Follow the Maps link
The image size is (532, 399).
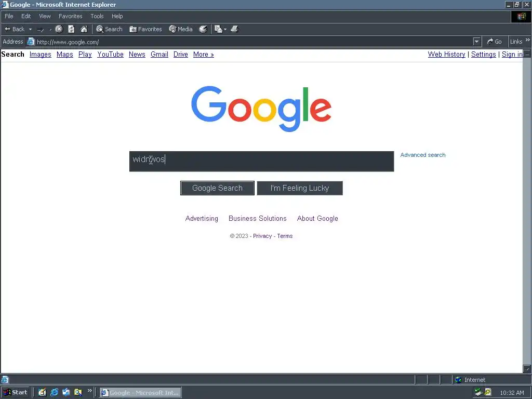(x=65, y=54)
